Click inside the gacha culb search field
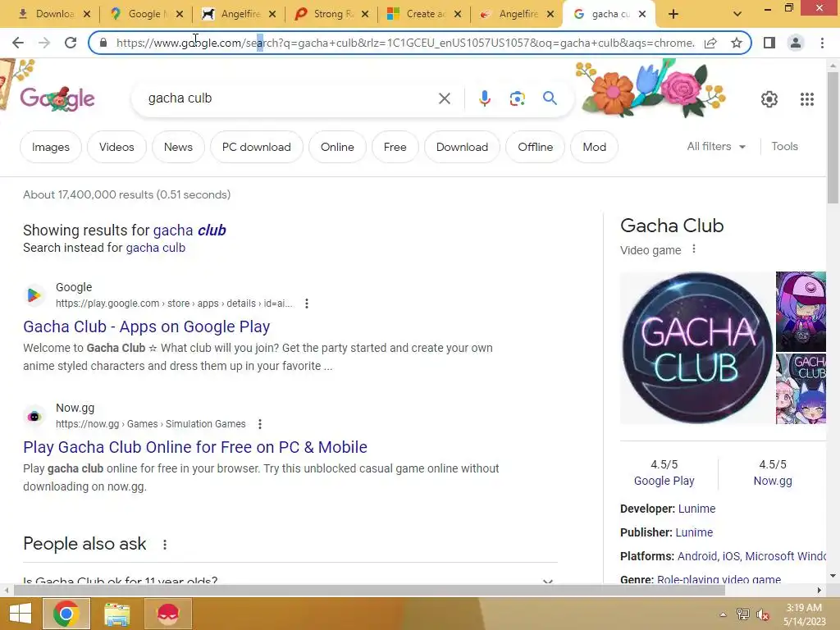 click(290, 98)
